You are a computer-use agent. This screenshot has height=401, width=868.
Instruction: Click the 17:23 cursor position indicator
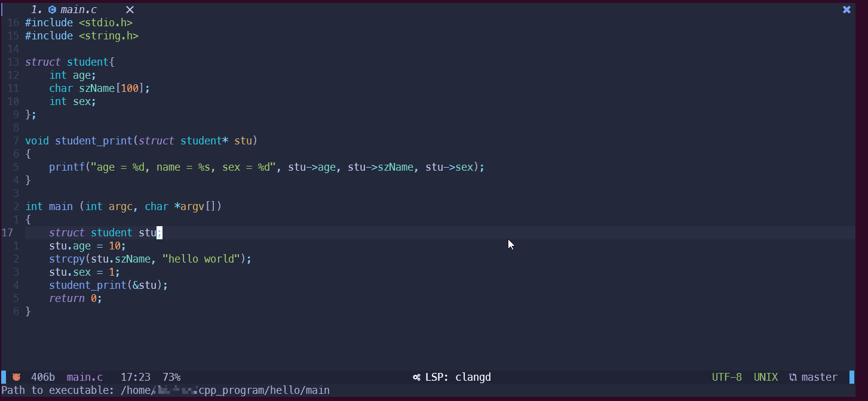point(136,377)
